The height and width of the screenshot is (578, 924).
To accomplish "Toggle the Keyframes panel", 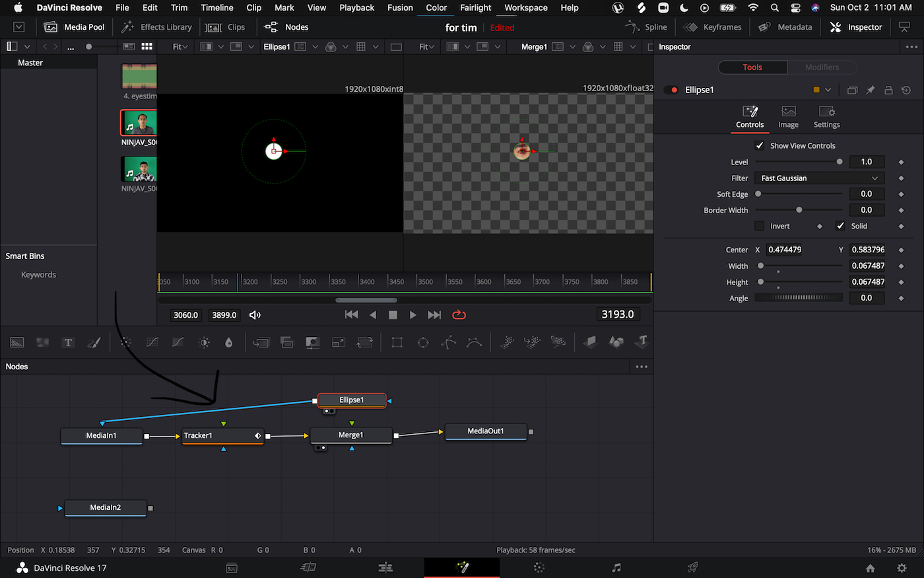I will click(713, 27).
